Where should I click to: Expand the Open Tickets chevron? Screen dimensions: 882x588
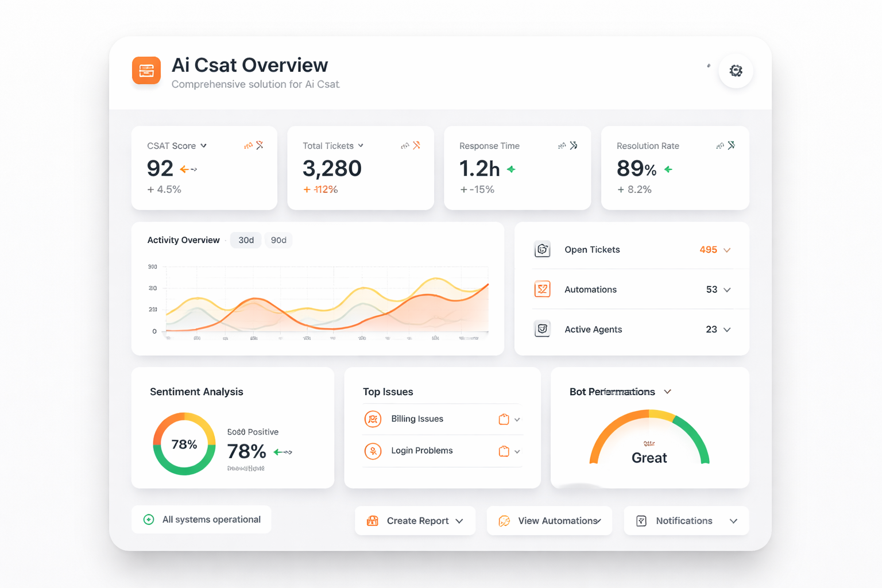pyautogui.click(x=727, y=250)
